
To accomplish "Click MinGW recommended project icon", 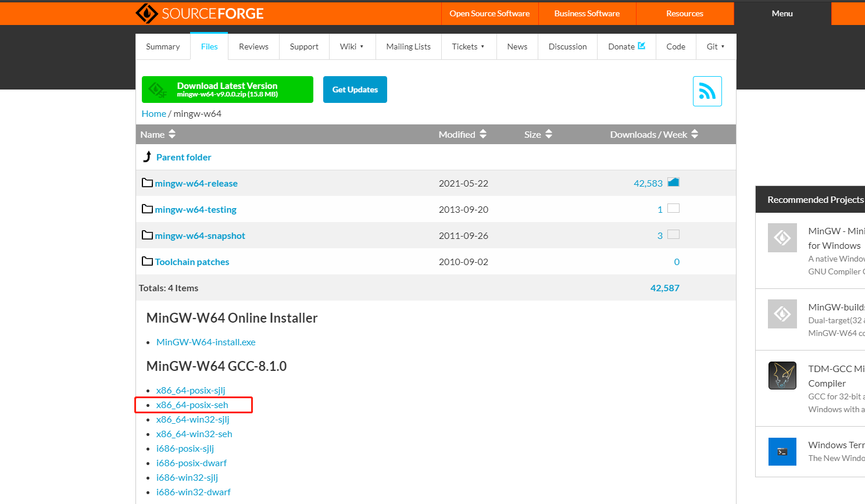I will (x=782, y=238).
